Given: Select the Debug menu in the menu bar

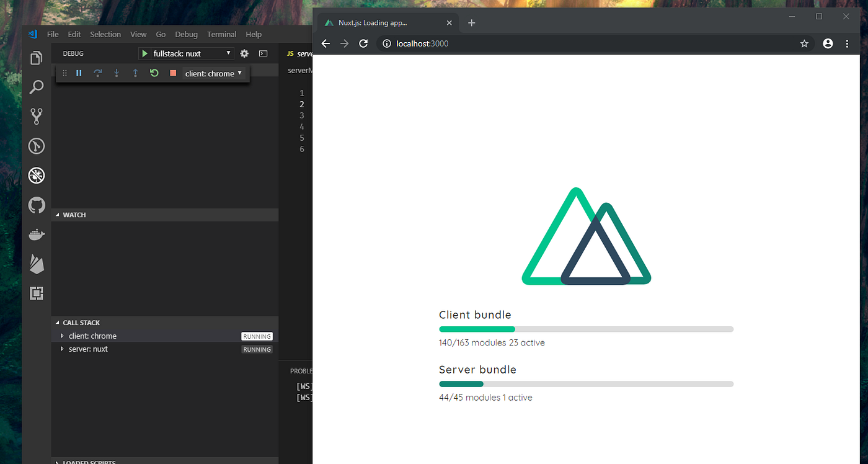Looking at the screenshot, I should click(x=186, y=34).
